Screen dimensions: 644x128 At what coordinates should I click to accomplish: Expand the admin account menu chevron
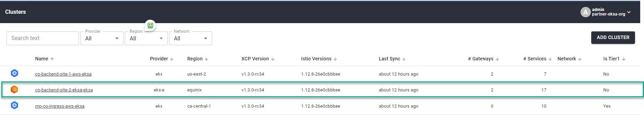(629, 12)
